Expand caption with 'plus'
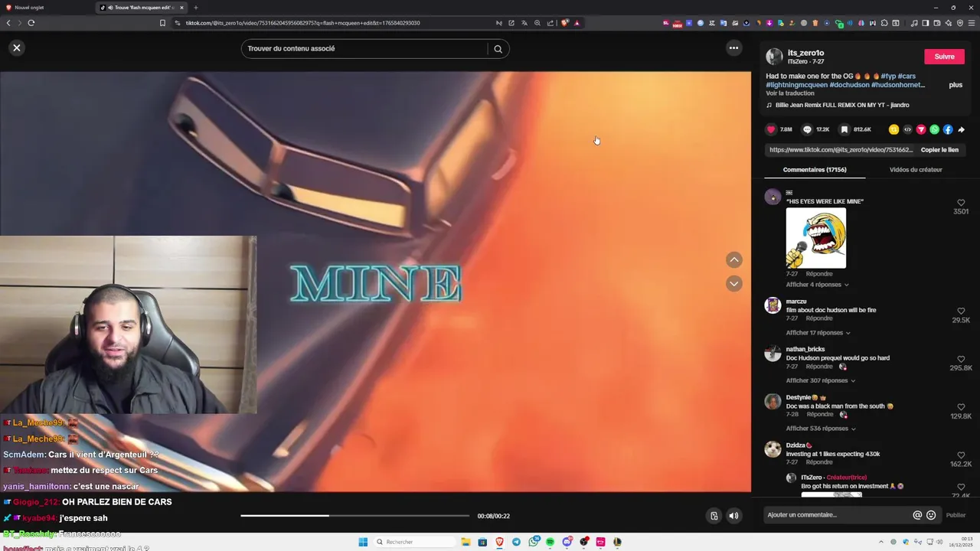Screen dimensions: 980x551 pyautogui.click(x=955, y=85)
